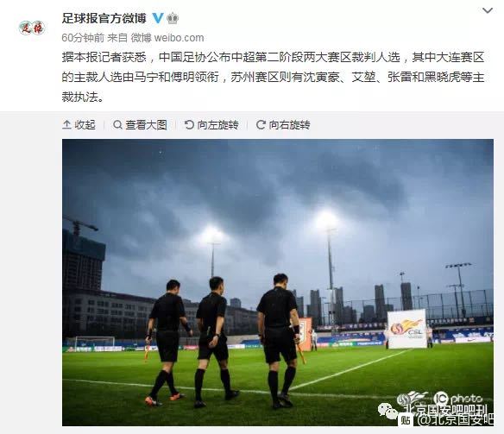Viewport: 504px width, 434px height.
Task: Click the post body text paragraph
Action: pyautogui.click(x=273, y=77)
